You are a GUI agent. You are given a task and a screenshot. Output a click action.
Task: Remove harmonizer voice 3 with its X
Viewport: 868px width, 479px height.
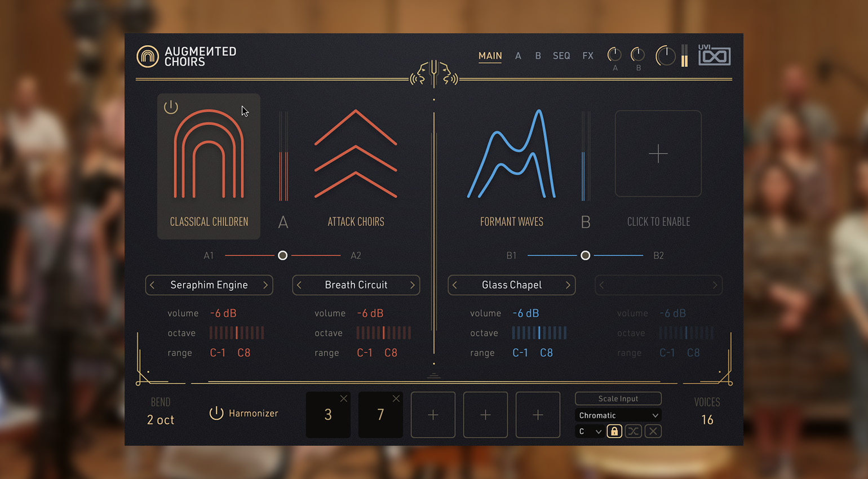tap(343, 399)
